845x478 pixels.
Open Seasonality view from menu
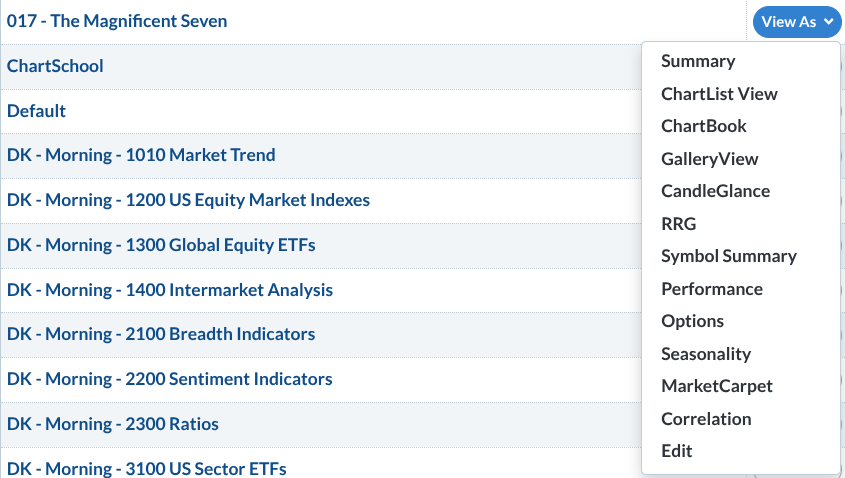(705, 354)
